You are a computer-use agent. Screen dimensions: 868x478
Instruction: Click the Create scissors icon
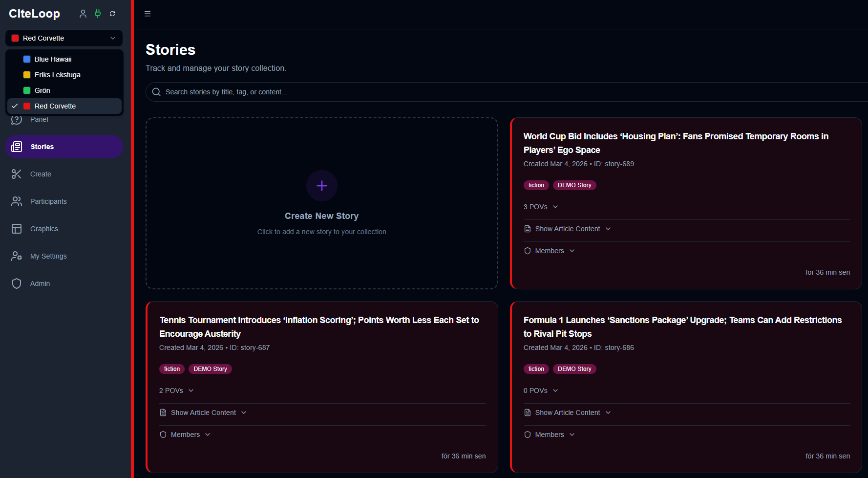pyautogui.click(x=17, y=174)
